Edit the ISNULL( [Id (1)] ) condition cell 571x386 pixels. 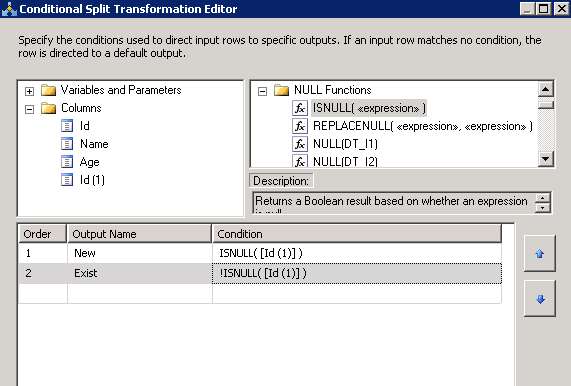click(x=357, y=253)
